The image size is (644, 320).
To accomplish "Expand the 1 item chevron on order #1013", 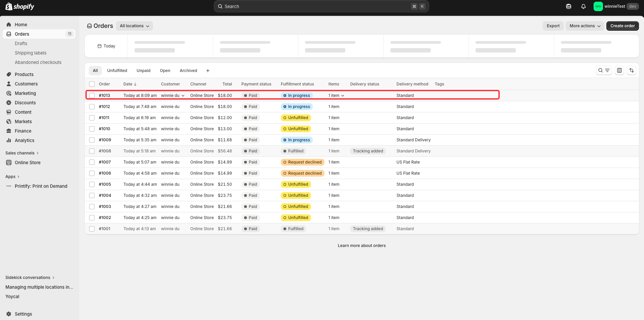I will 343,96.
